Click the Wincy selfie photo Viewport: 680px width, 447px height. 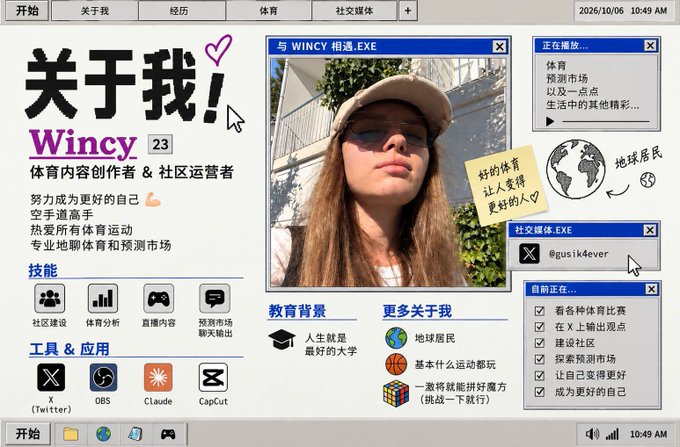(388, 172)
